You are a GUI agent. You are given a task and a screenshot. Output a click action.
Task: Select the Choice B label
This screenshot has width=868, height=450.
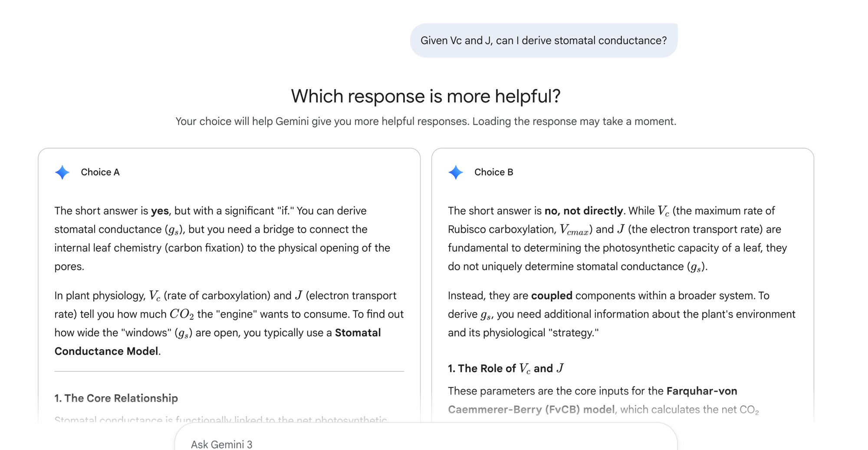click(493, 172)
